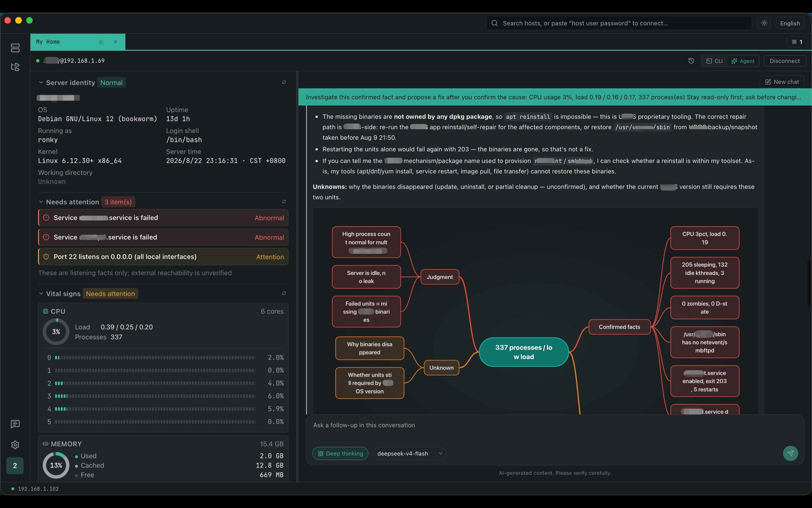Select the Why binaries disappeared node
This screenshot has width=812, height=508.
click(369, 349)
